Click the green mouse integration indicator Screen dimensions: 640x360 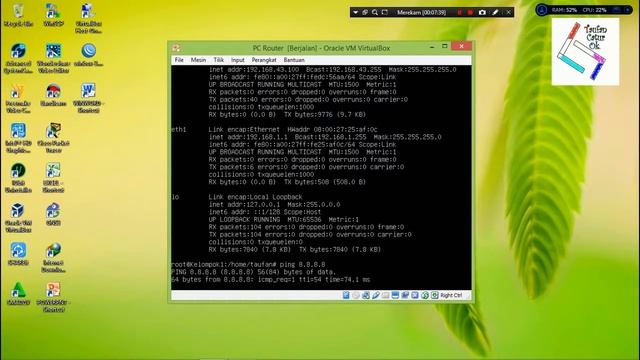(x=424, y=295)
